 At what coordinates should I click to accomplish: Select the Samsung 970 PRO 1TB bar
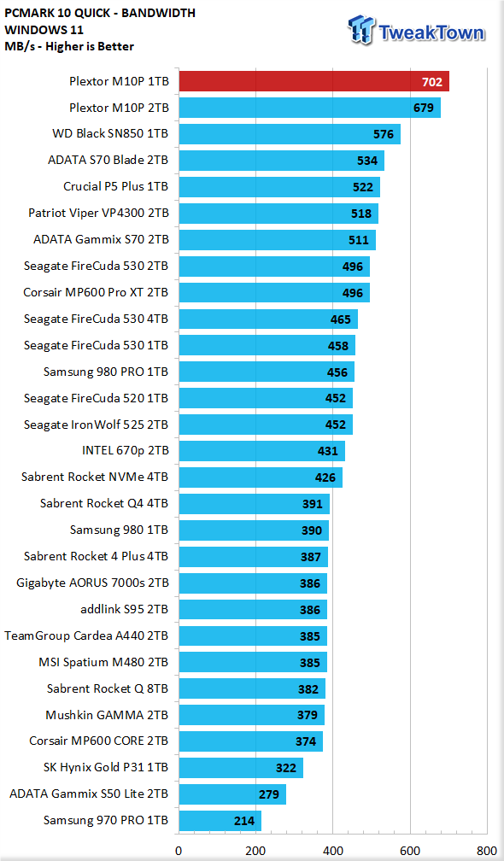click(220, 820)
